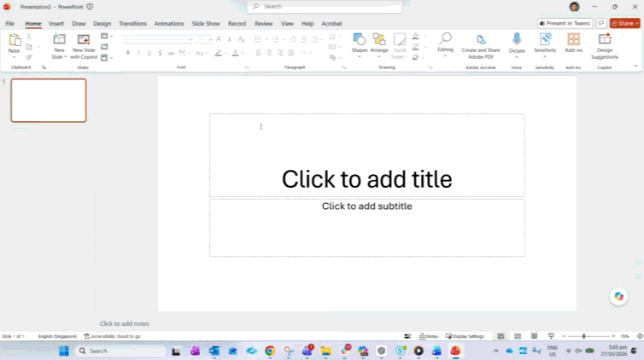
Task: Select the Format Painter brush icon
Action: pos(29,57)
